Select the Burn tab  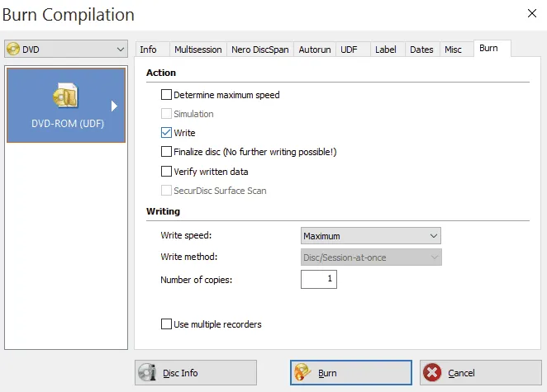(492, 49)
